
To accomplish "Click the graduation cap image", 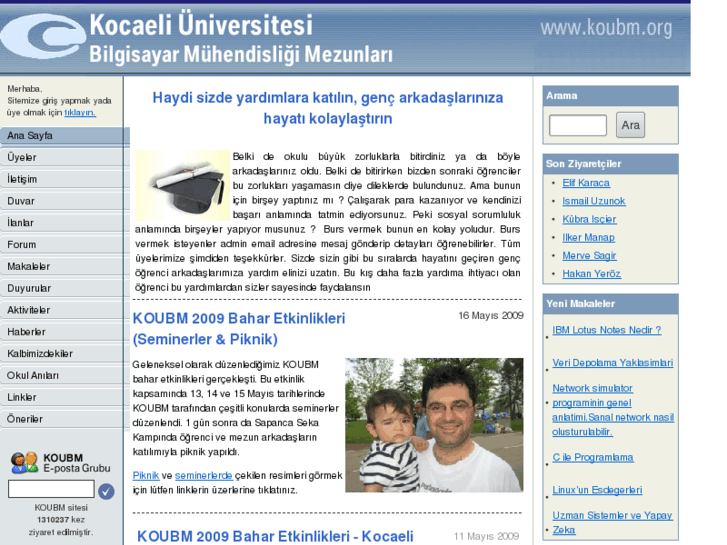I will [x=183, y=185].
